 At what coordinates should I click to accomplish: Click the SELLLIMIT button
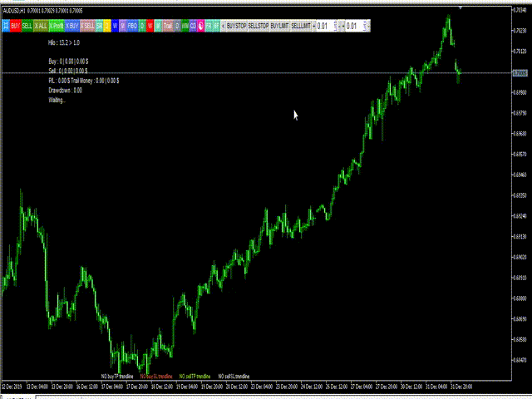(301, 26)
